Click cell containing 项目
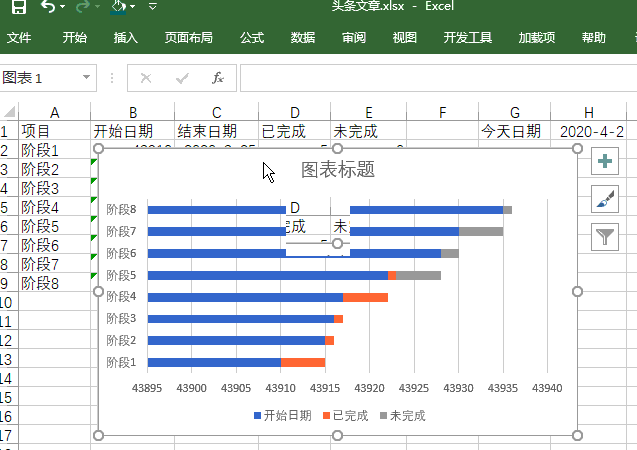 tap(54, 131)
